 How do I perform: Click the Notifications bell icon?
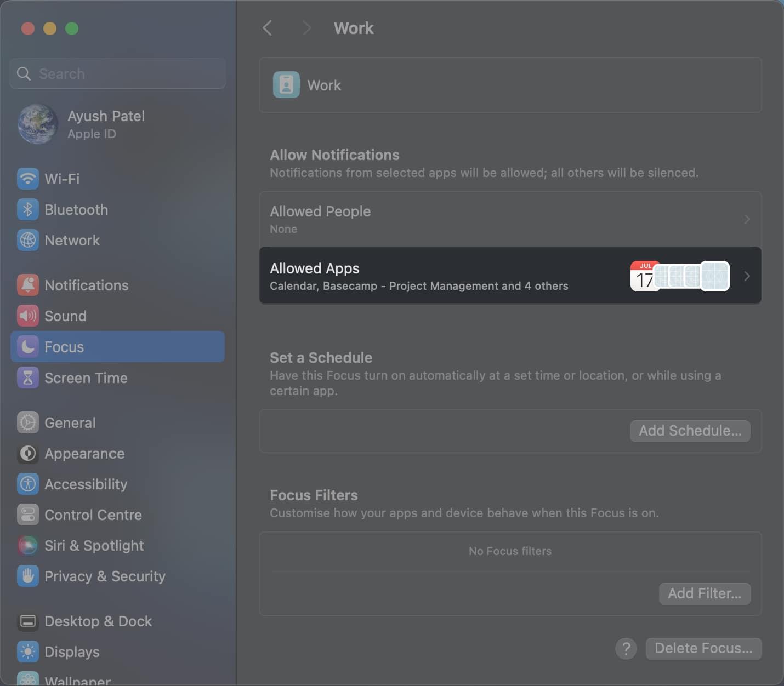(x=27, y=285)
